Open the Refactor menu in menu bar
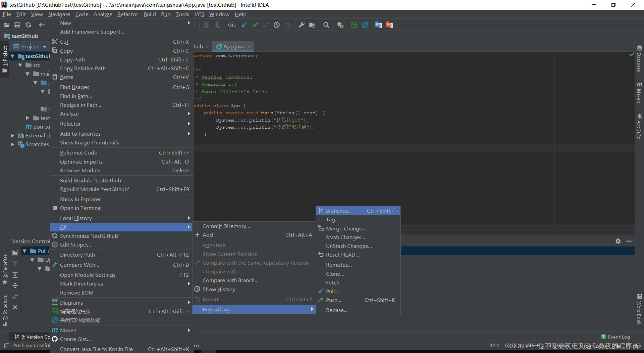Image resolution: width=644 pixels, height=353 pixels. point(127,14)
